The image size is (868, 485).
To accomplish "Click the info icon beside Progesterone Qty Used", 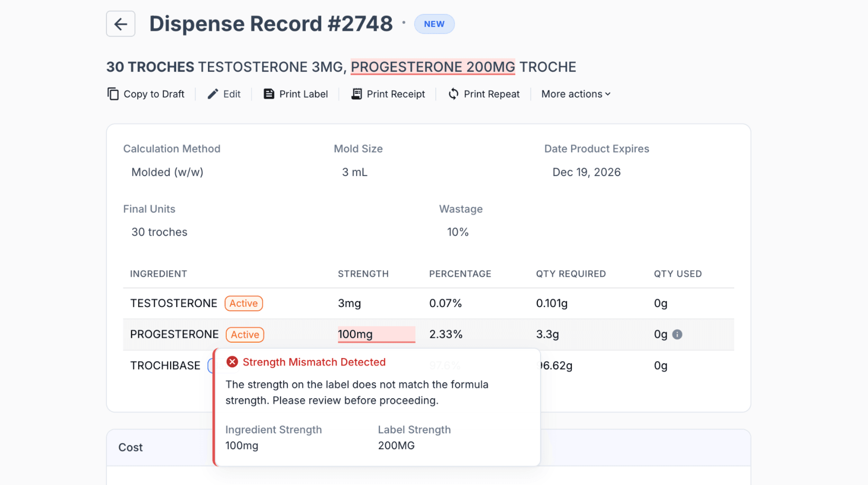I will (x=677, y=334).
